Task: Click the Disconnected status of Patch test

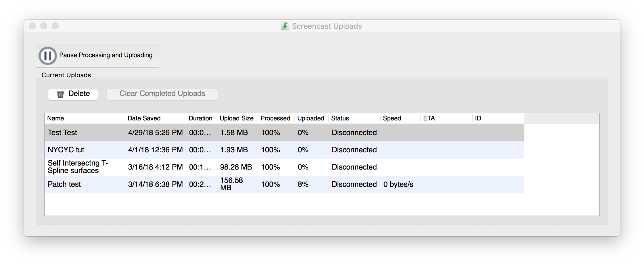Action: [x=354, y=184]
